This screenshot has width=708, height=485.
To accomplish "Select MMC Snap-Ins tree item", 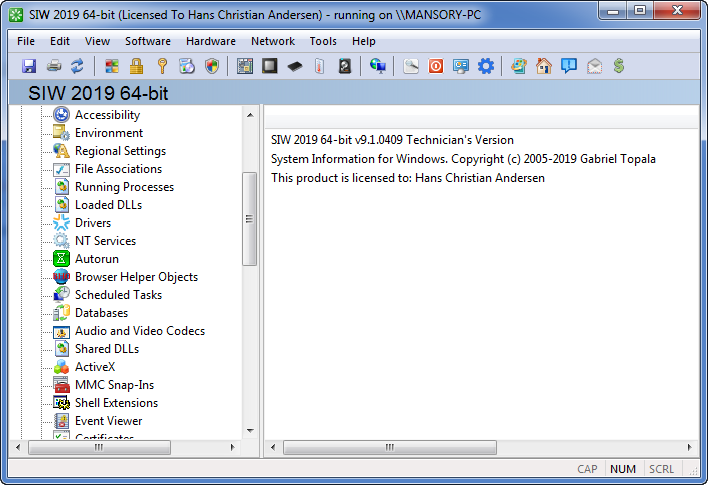I will [x=114, y=385].
